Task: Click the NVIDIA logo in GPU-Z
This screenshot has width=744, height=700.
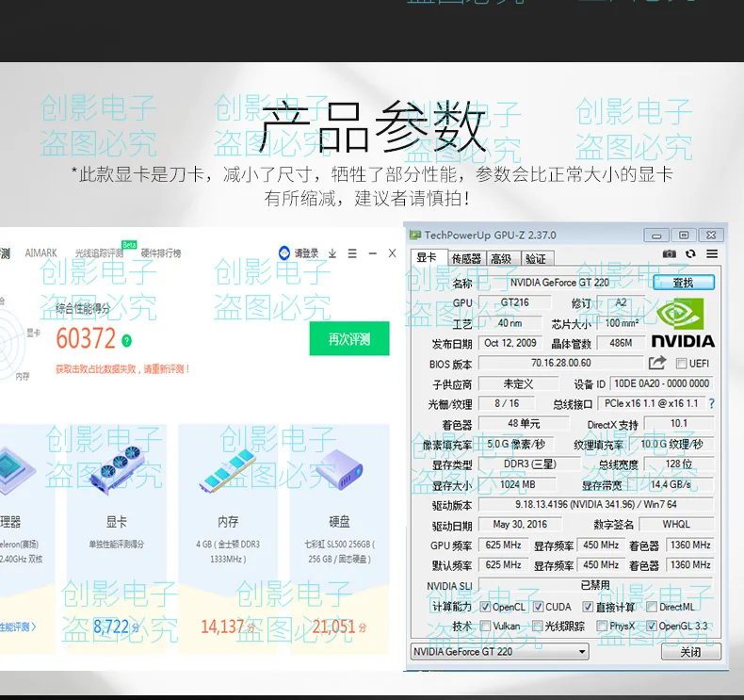Action: (683, 323)
